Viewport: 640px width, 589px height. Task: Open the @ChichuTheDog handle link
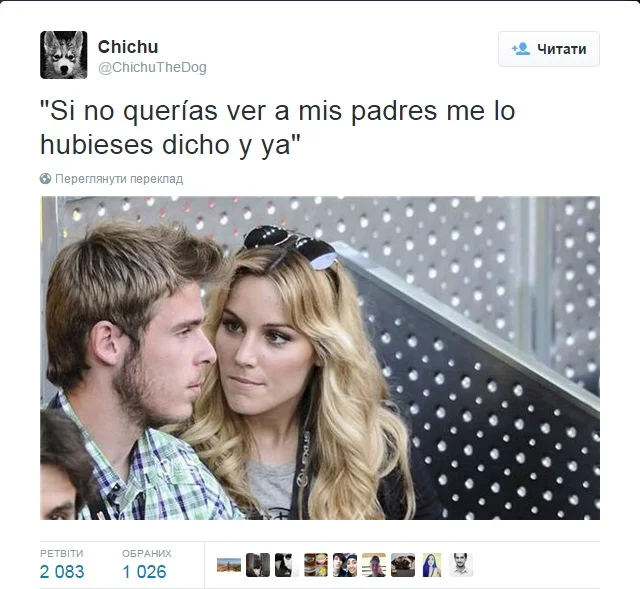[152, 67]
